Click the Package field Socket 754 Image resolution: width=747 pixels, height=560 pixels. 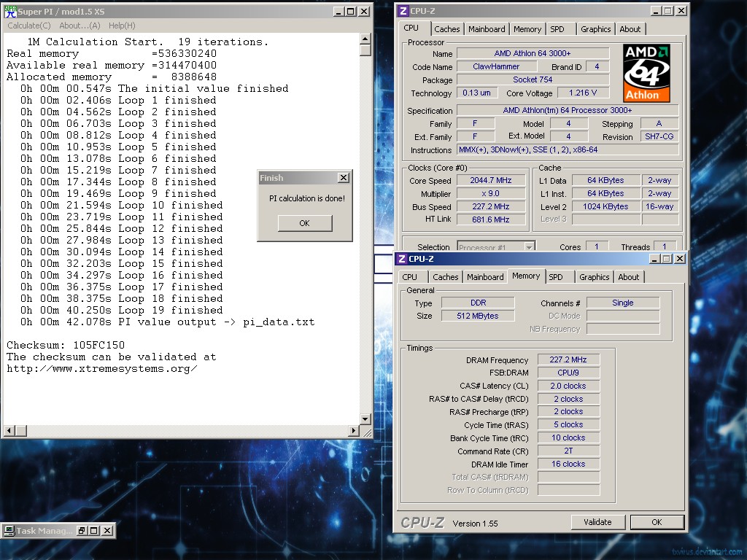533,79
